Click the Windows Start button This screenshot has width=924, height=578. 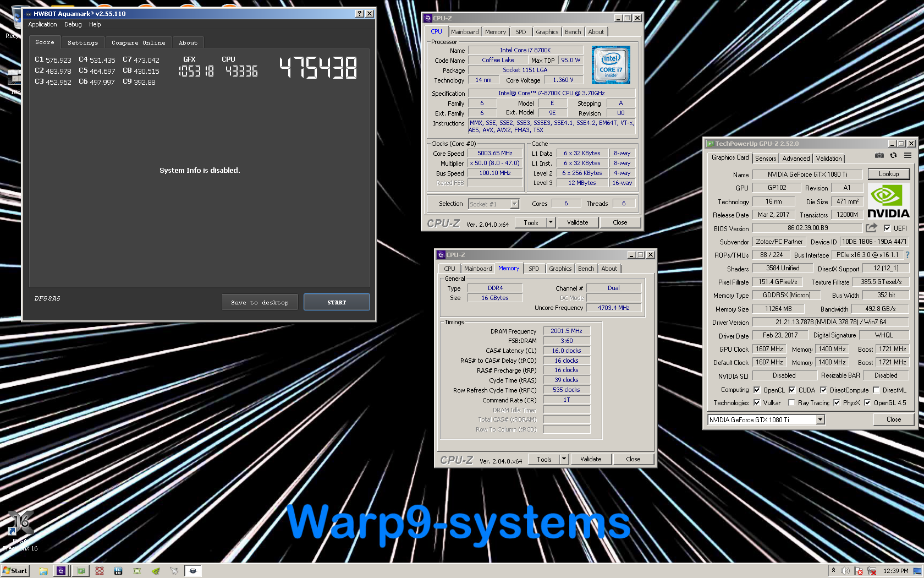pyautogui.click(x=15, y=571)
